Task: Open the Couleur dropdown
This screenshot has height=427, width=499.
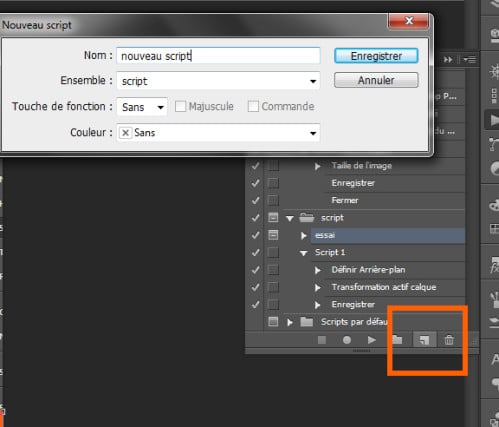Action: (218, 133)
